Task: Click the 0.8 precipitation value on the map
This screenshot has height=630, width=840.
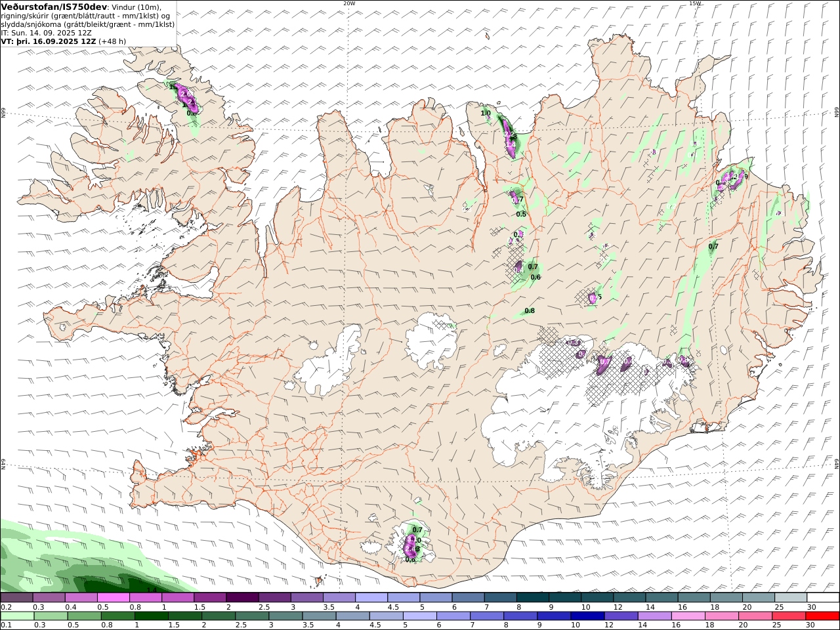Action: pyautogui.click(x=530, y=311)
